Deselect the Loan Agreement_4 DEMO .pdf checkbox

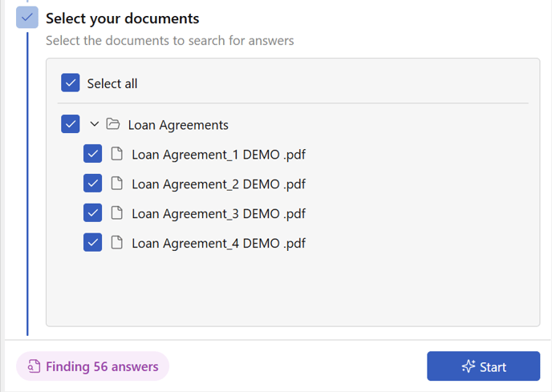(92, 242)
